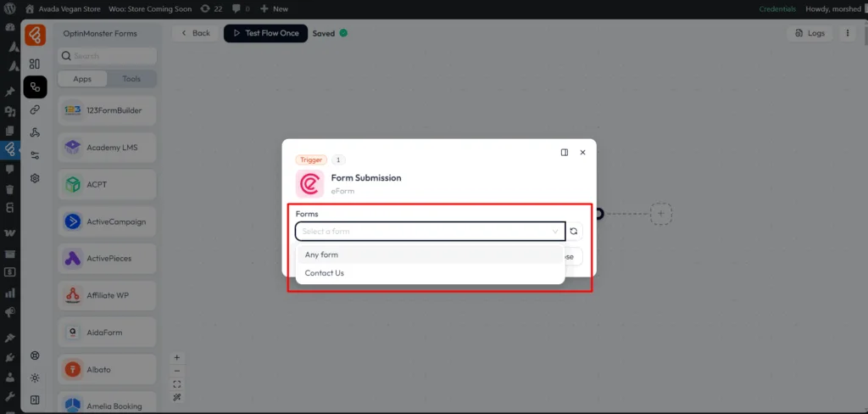Select the ActiveCampaign app card

click(107, 221)
